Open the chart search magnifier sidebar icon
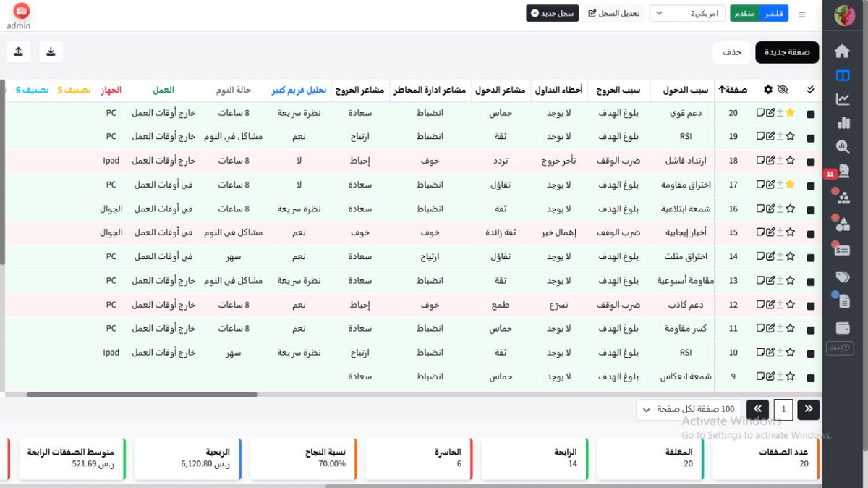The width and height of the screenshot is (868, 488). click(842, 147)
